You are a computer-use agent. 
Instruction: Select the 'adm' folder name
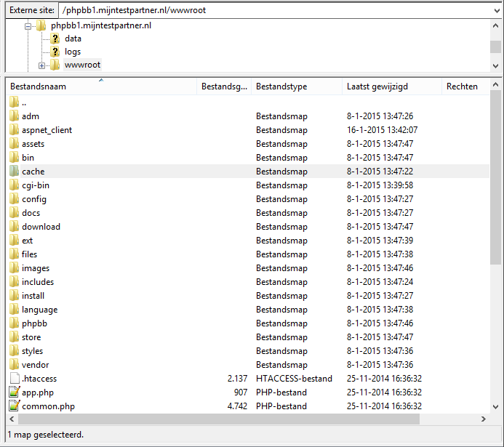(31, 116)
